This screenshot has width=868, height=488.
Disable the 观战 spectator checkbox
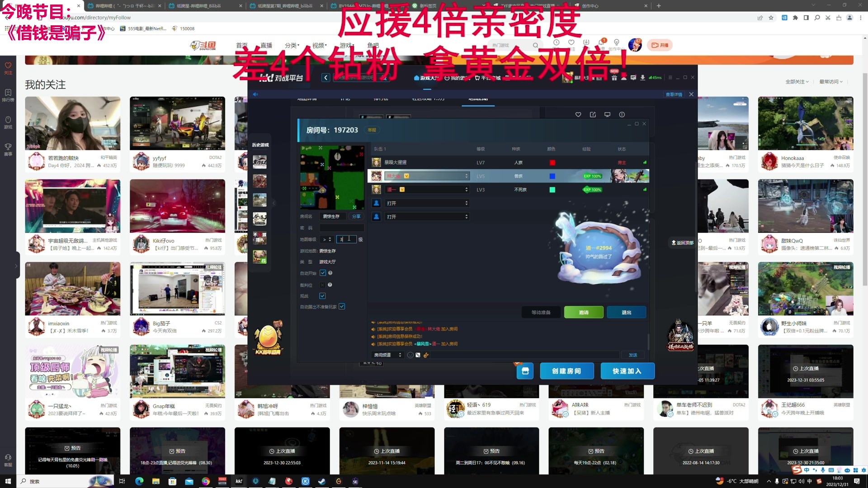tap(322, 296)
